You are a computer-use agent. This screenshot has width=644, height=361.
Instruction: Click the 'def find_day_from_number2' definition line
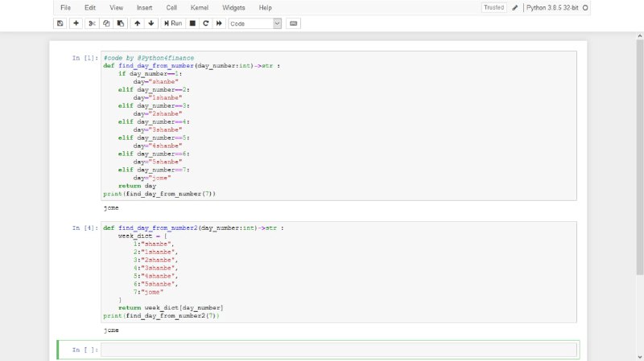coord(193,228)
